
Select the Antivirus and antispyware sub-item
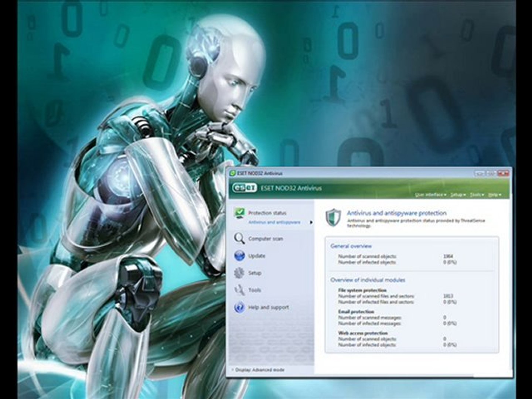(x=274, y=222)
